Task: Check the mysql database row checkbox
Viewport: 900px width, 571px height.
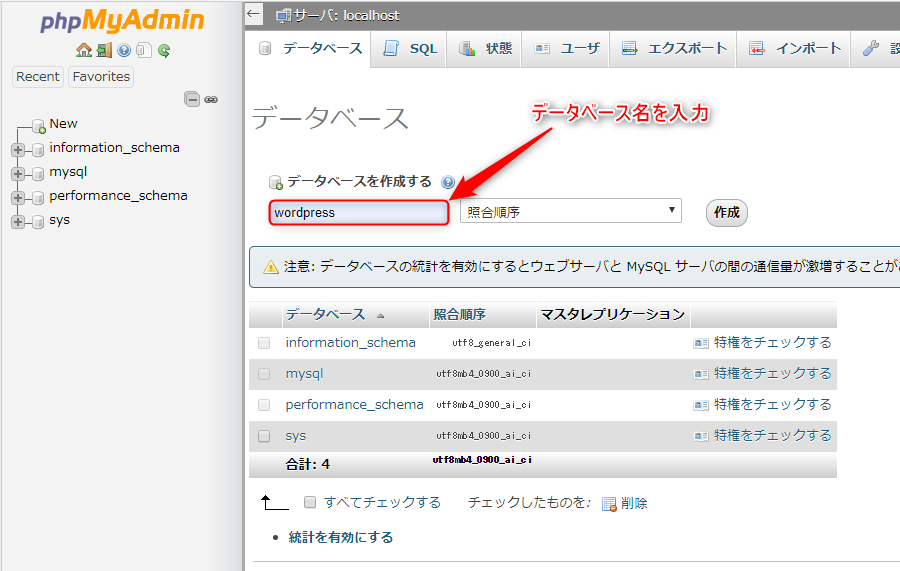Action: 264,374
